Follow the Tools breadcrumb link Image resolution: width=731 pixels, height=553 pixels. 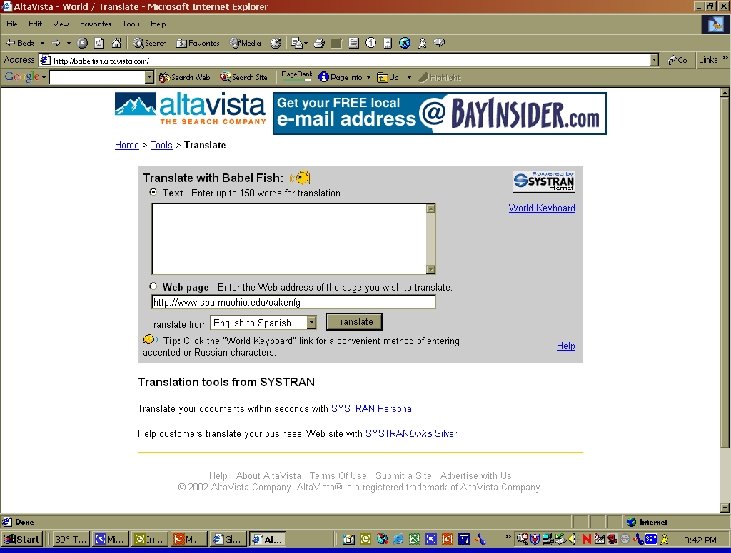point(162,145)
